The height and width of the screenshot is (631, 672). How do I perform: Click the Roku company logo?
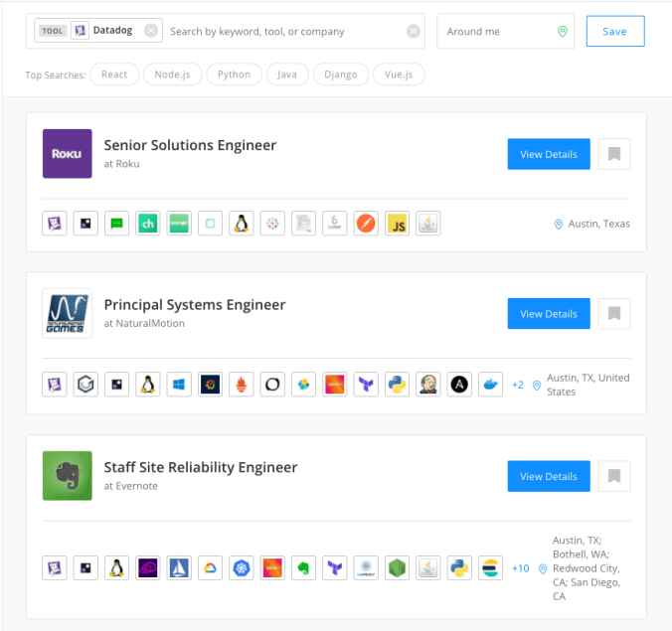point(68,154)
